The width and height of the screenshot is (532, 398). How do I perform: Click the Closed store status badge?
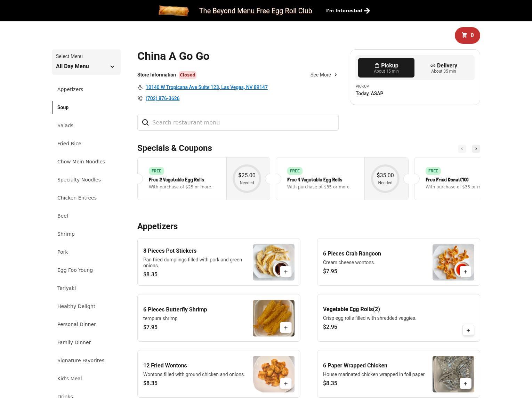(x=187, y=75)
